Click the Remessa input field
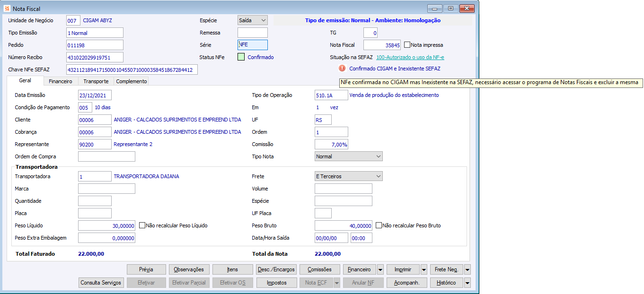The image size is (644, 294). tap(252, 33)
